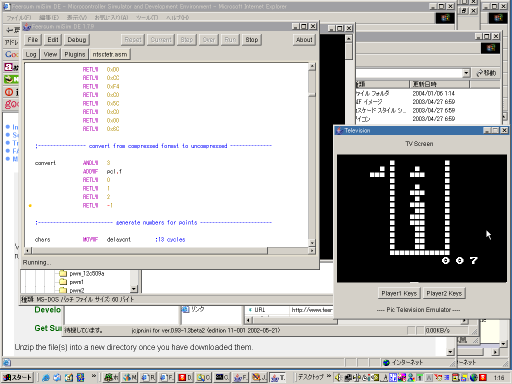The image size is (512, 384).
Task: Expand the デスクトップ toolbar chevron on taskbar
Action: click(328, 376)
